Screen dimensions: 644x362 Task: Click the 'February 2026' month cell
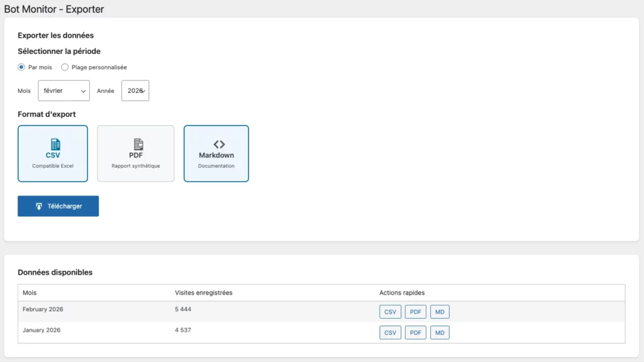[x=43, y=309]
